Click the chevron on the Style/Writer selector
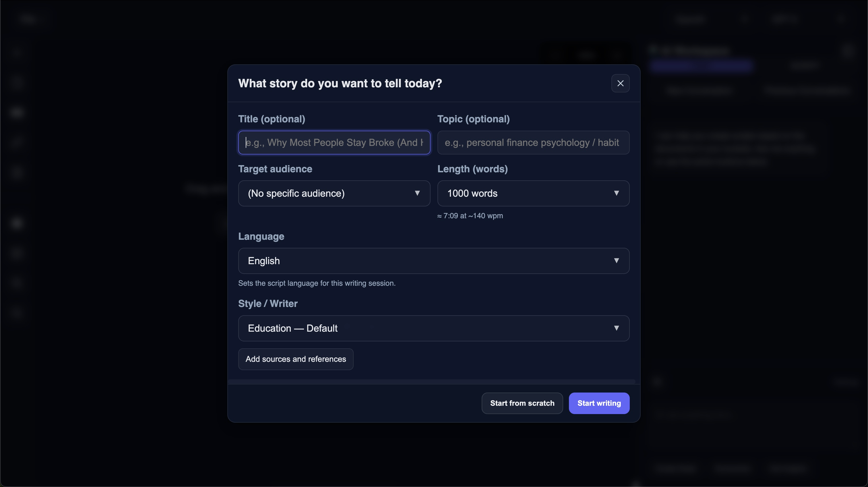868x487 pixels. pos(617,328)
